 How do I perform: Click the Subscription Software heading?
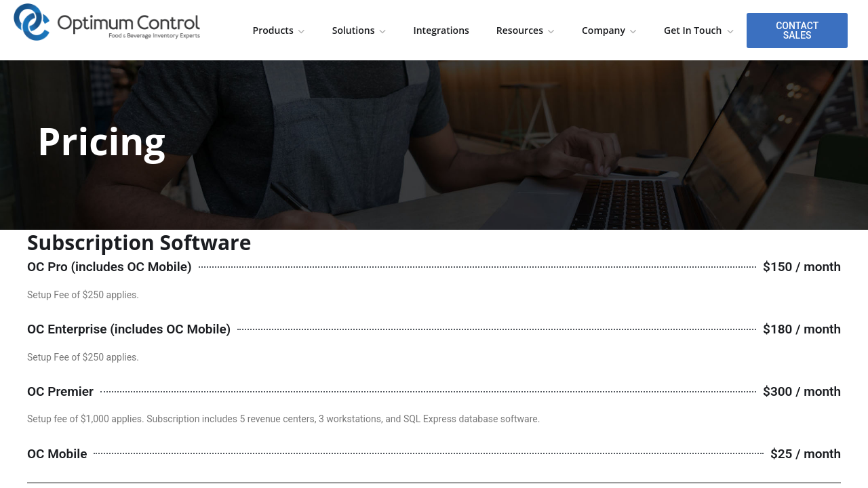click(x=139, y=243)
